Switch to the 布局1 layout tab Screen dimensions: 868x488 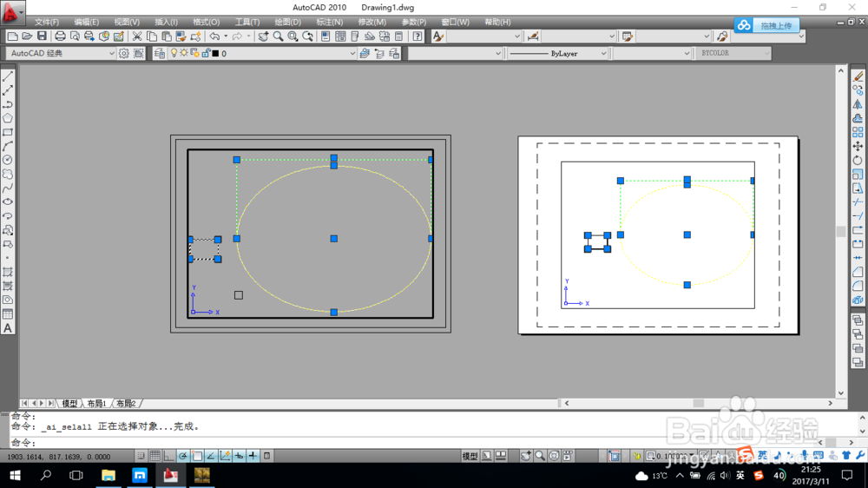click(x=96, y=404)
